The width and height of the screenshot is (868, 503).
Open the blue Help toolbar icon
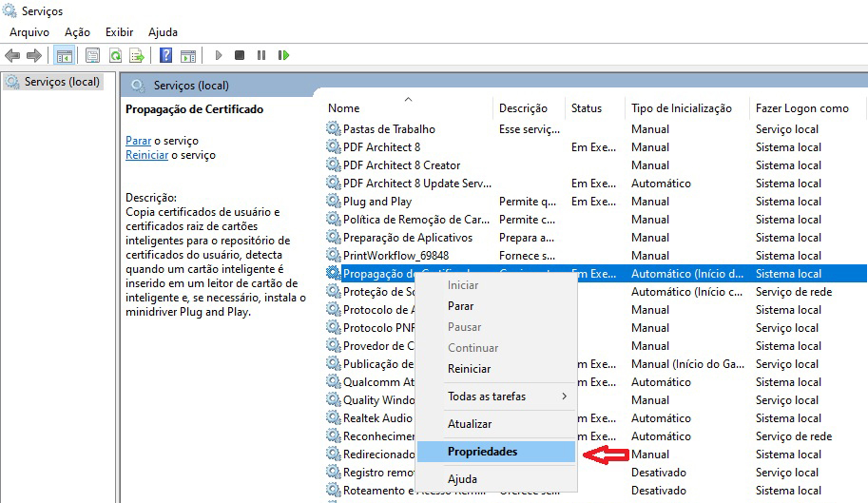166,55
